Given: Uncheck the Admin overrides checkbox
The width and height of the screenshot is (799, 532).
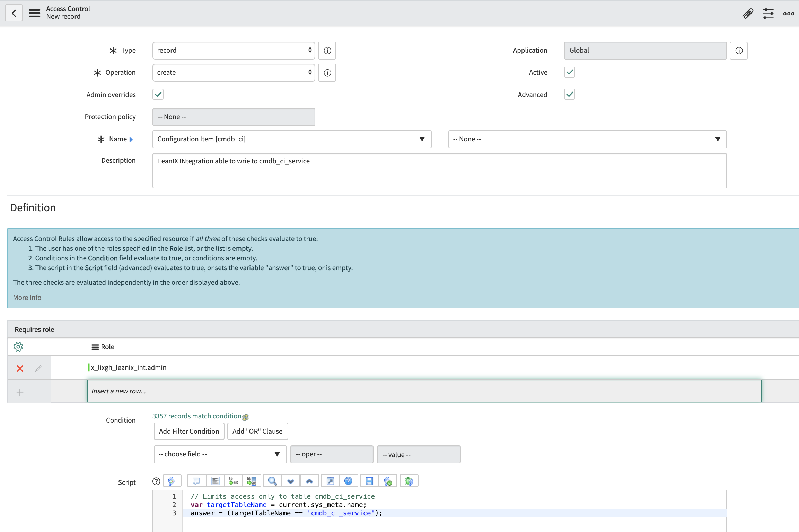Looking at the screenshot, I should coord(158,95).
